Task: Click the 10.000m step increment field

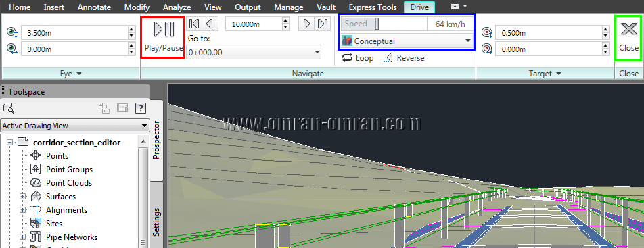Action: point(254,24)
